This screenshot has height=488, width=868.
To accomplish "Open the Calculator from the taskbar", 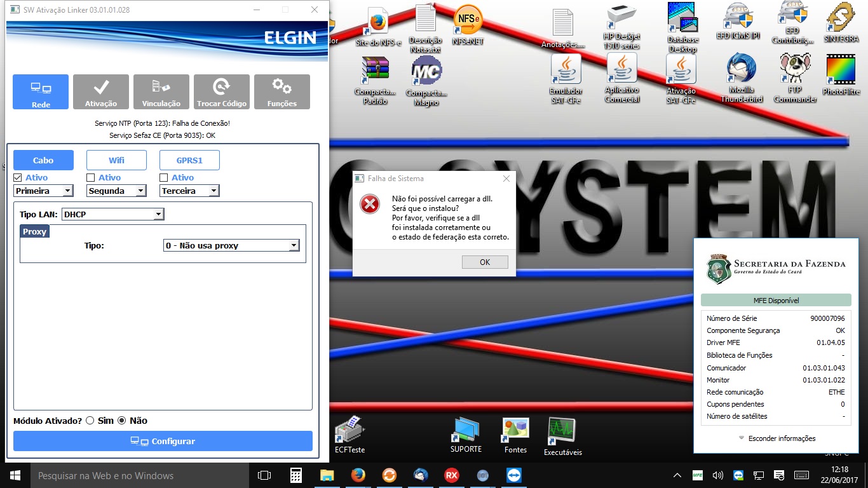I will point(295,475).
